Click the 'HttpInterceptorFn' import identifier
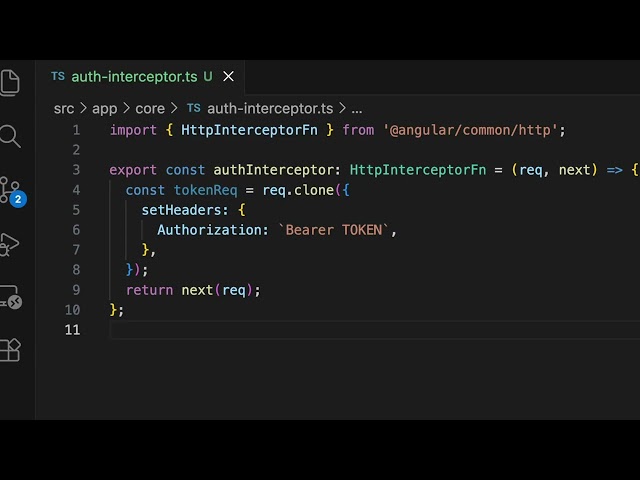 tap(249, 130)
